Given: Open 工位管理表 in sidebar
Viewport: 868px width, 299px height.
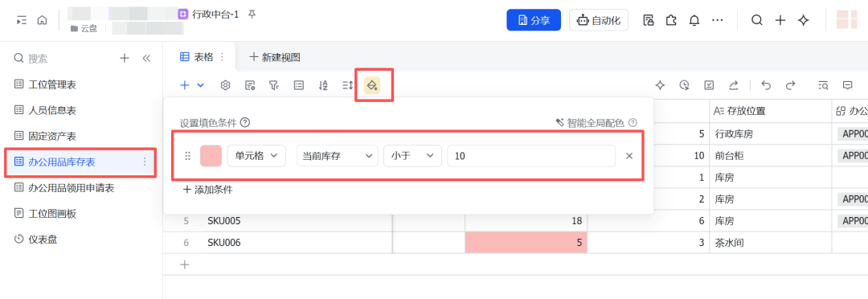Looking at the screenshot, I should point(81,84).
